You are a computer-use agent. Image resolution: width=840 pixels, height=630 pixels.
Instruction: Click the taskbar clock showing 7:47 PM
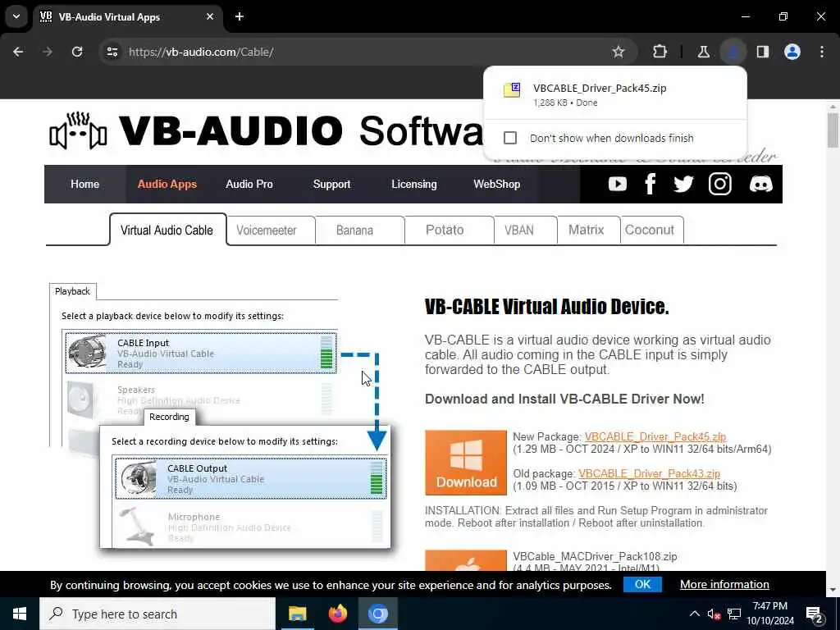pyautogui.click(x=769, y=614)
